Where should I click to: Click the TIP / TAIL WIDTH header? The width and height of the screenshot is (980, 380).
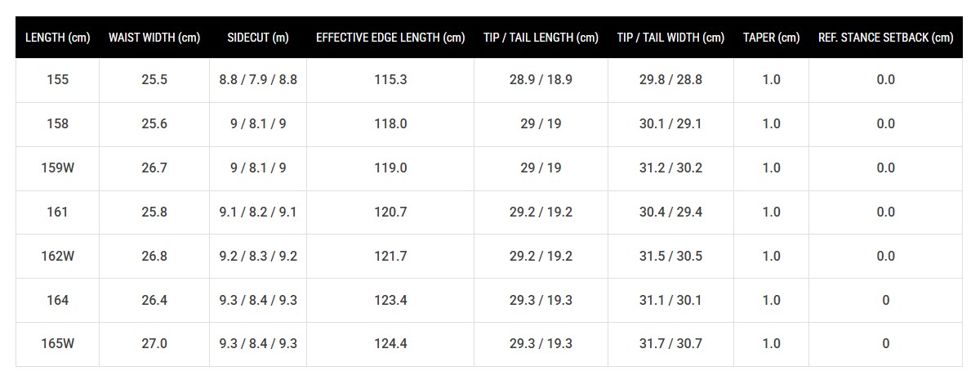(x=670, y=38)
